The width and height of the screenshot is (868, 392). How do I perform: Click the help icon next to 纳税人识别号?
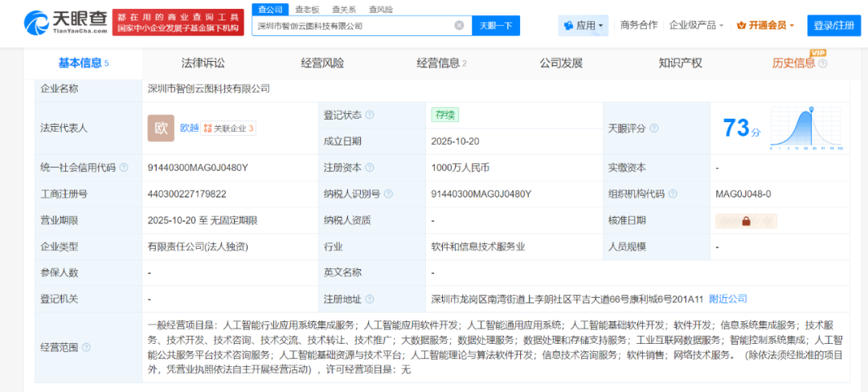pos(389,194)
